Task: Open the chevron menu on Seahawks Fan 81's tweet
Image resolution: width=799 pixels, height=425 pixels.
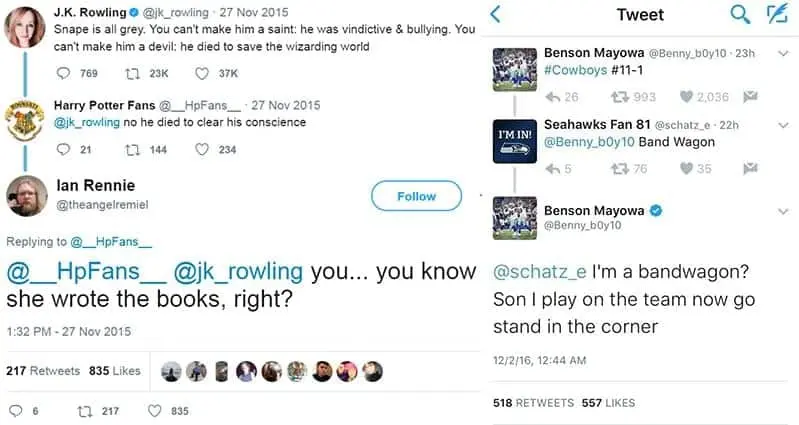Action: 782,125
